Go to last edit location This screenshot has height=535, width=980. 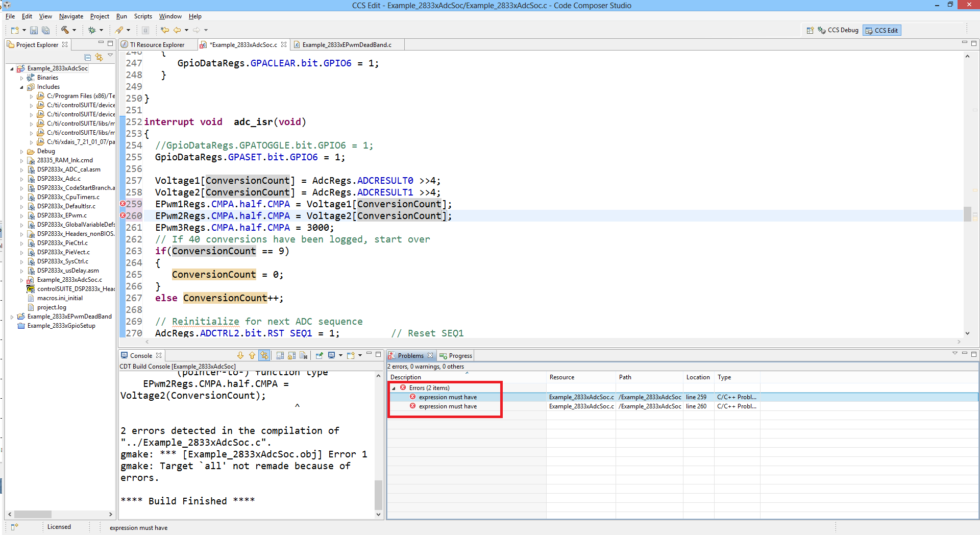click(x=164, y=30)
